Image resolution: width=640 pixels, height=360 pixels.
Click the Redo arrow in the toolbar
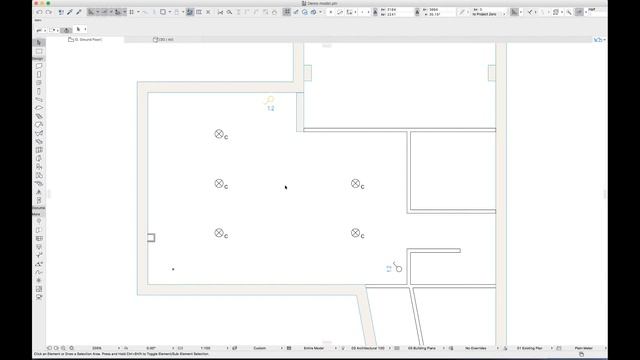coord(49,12)
